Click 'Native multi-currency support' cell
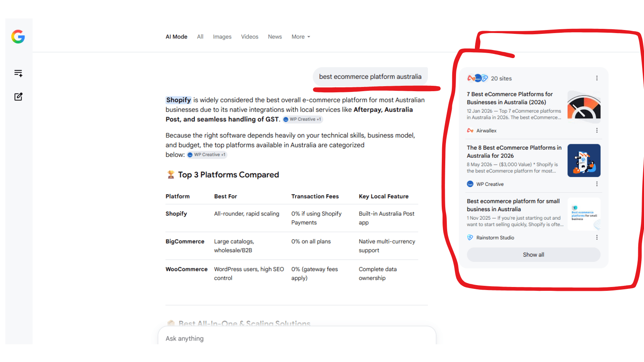Image resolution: width=644 pixels, height=362 pixels. coord(387,246)
